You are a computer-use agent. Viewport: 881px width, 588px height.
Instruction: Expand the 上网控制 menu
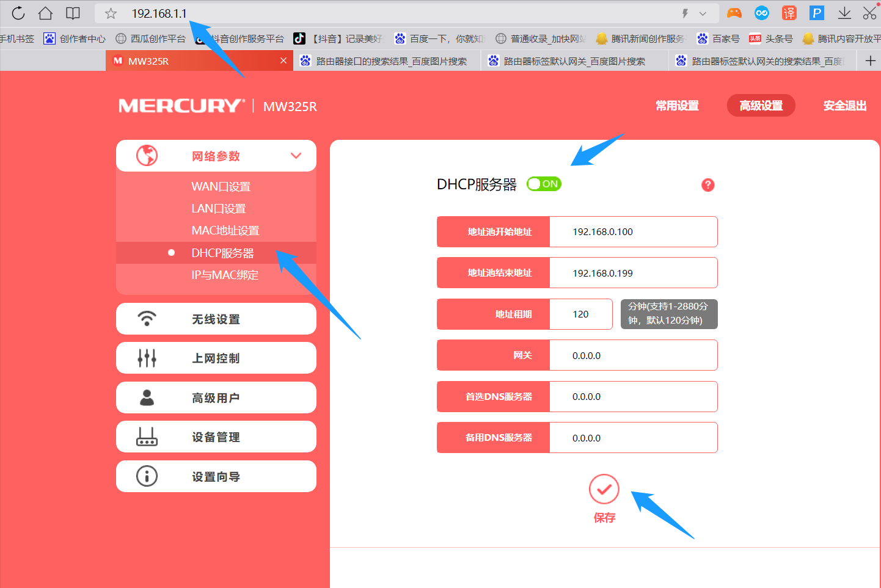[216, 358]
